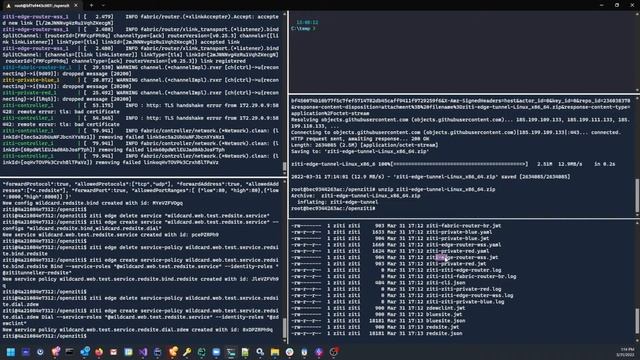The image size is (640, 360).
Task: Click 'zdewclint.jwt' in file listing
Action: click(445, 308)
